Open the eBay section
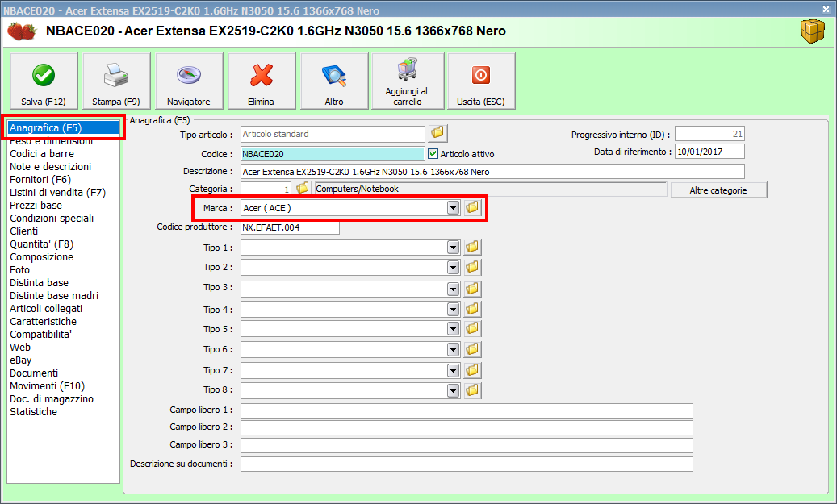This screenshot has height=504, width=837. click(20, 360)
